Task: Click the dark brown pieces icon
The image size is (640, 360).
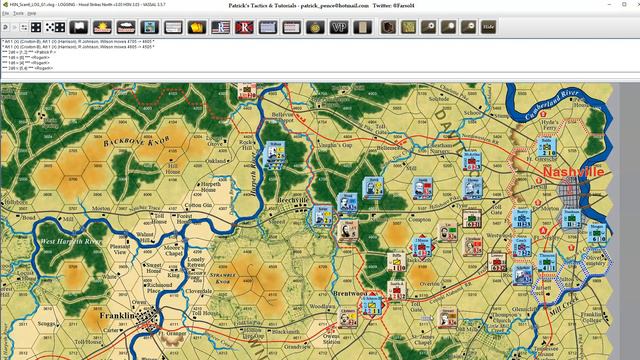Action: tap(388, 27)
